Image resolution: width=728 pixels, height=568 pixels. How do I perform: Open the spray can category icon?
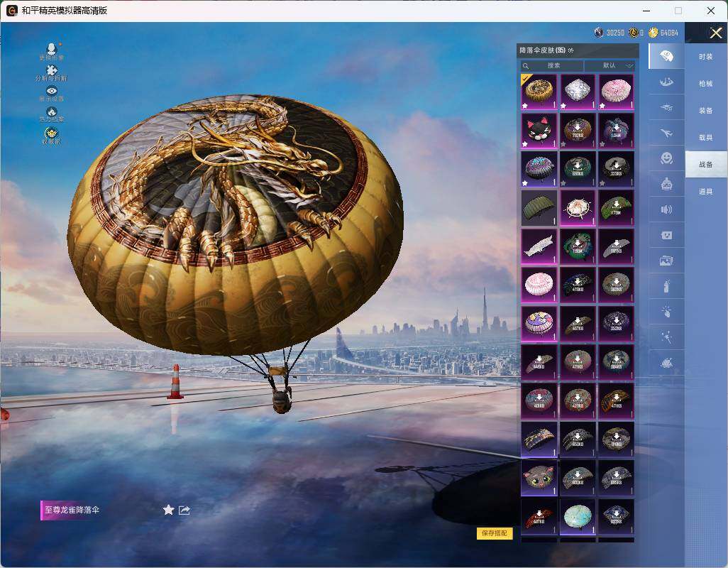coord(666,287)
